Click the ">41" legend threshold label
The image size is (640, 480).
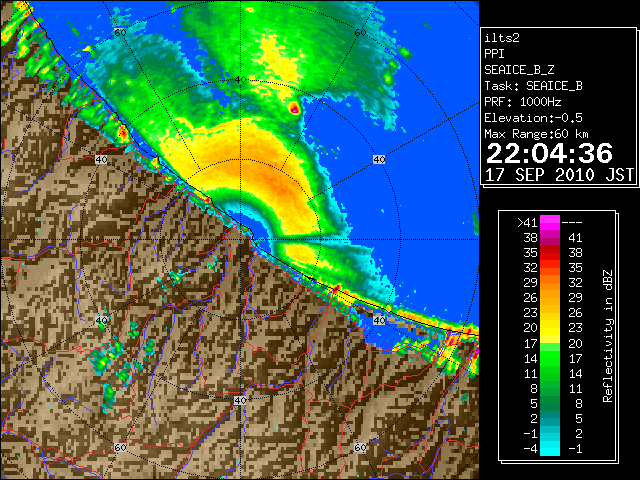coord(527,223)
